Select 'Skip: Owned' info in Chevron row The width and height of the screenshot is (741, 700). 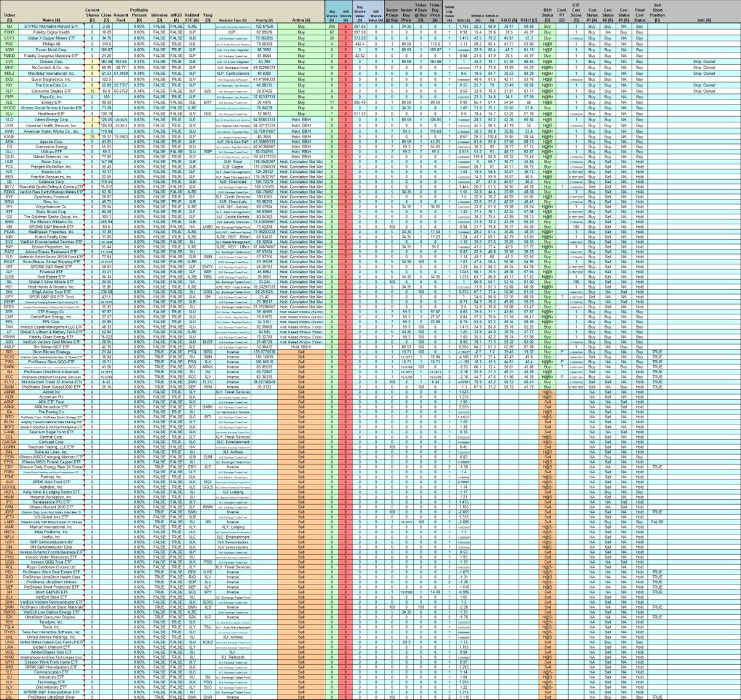pos(703,62)
